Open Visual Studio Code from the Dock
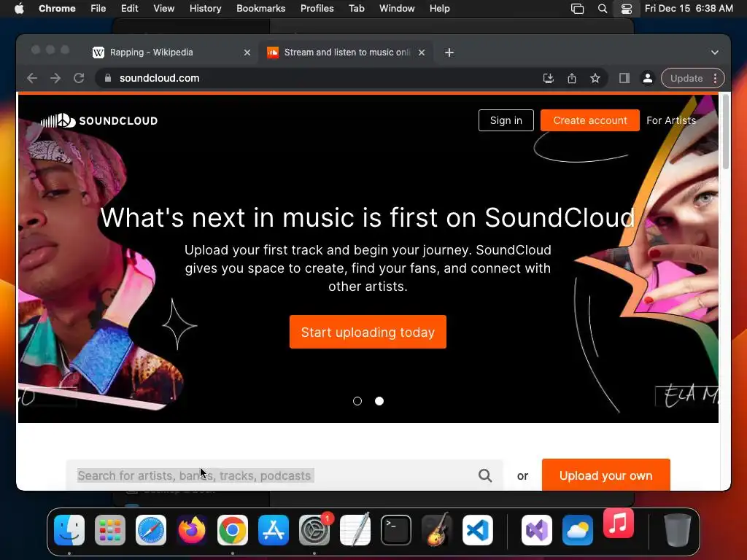This screenshot has height=560, width=747. [477, 530]
